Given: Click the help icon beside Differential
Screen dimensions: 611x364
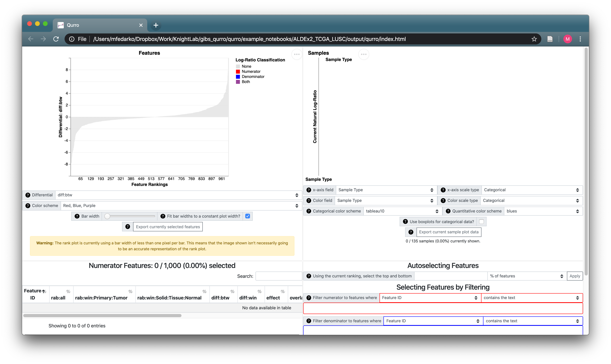Looking at the screenshot, I should point(28,195).
